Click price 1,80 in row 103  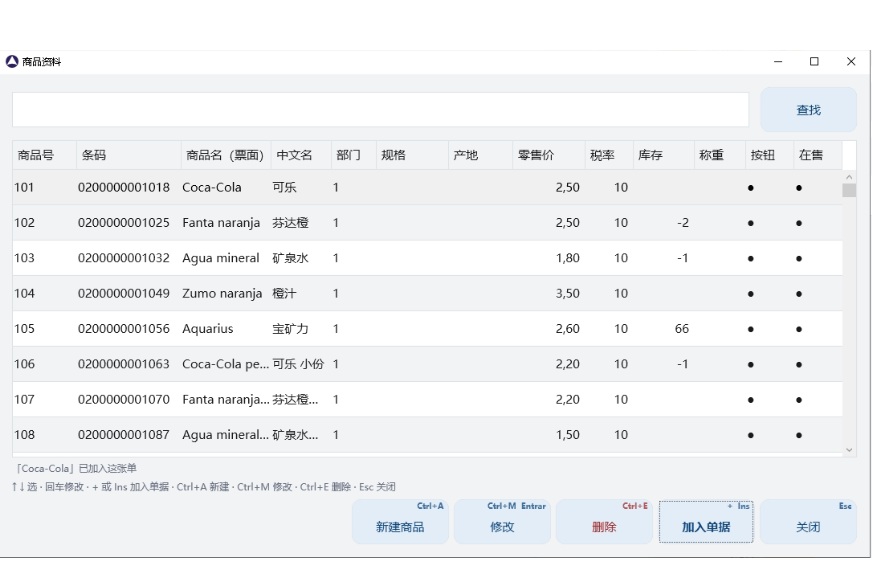[x=567, y=258]
